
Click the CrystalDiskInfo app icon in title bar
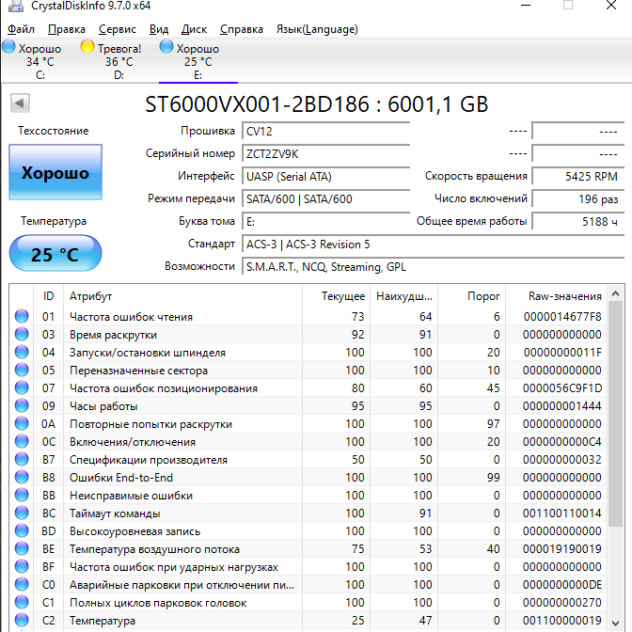(x=14, y=8)
